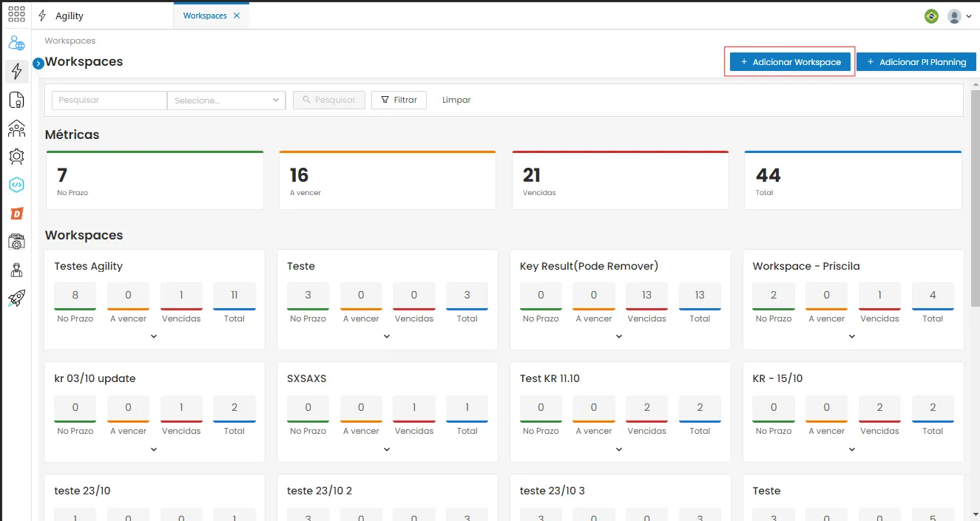Screen dimensions: 980x521
Task: Open the Workspace - Priscila title
Action: [806, 266]
